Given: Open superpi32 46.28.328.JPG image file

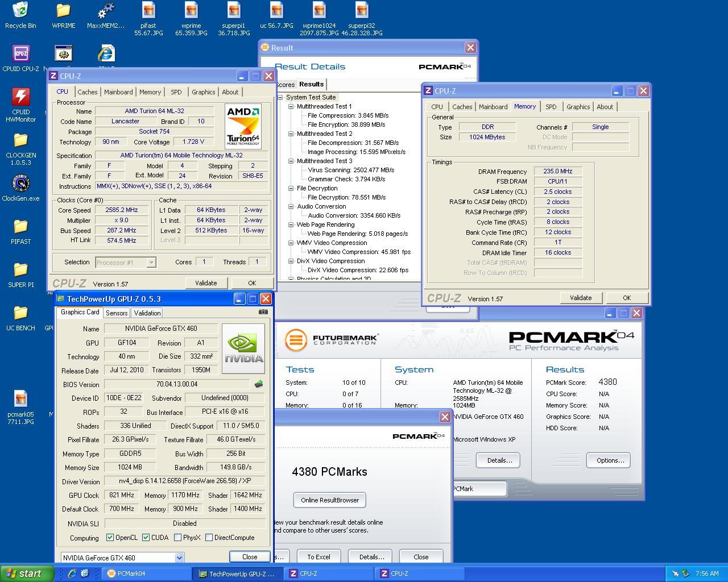Looking at the screenshot, I should 362,19.
